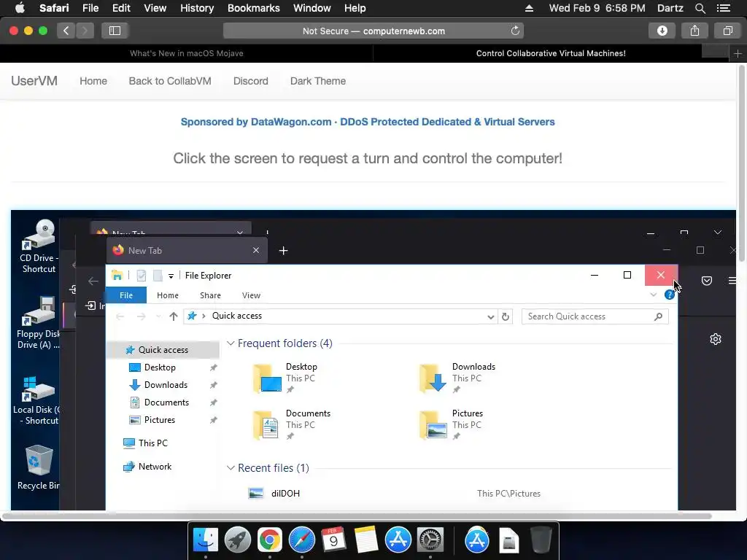Click Safari's sidebar toggle button
The height and width of the screenshot is (560, 747).
[x=115, y=31]
